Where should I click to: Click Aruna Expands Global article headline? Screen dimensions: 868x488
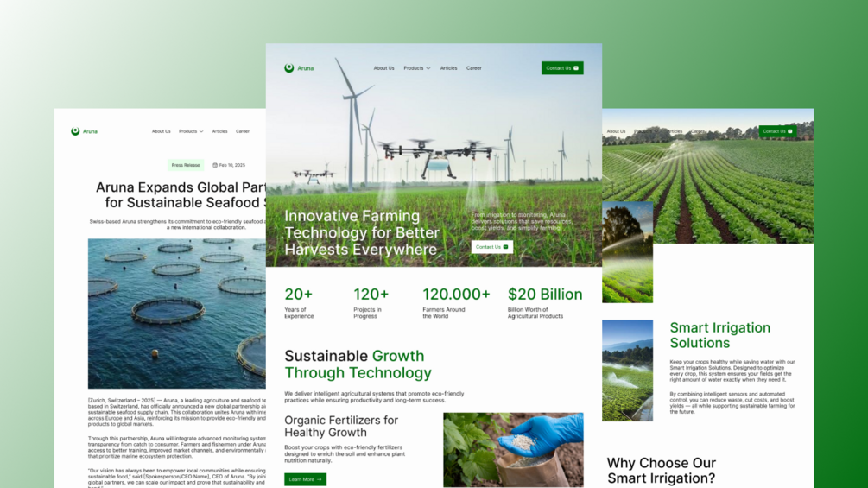181,194
